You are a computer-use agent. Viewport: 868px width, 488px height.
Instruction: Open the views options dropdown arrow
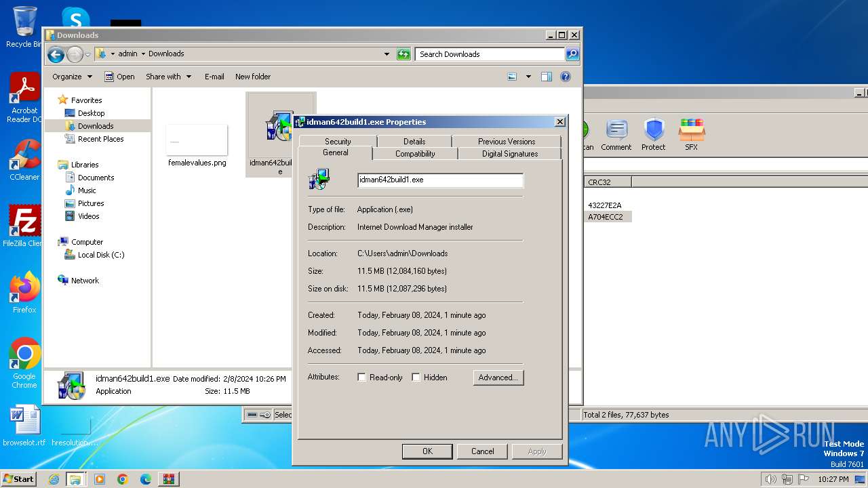click(528, 77)
